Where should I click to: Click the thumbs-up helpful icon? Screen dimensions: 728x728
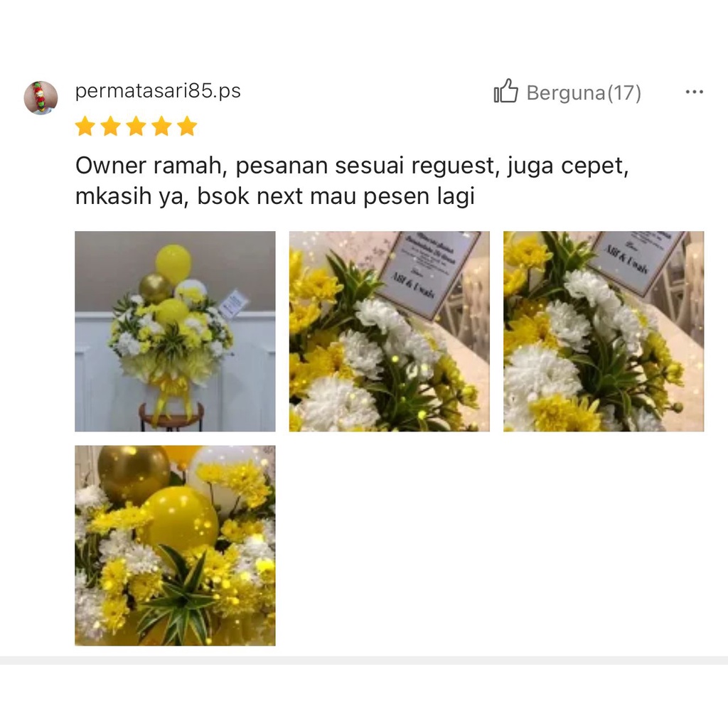505,90
